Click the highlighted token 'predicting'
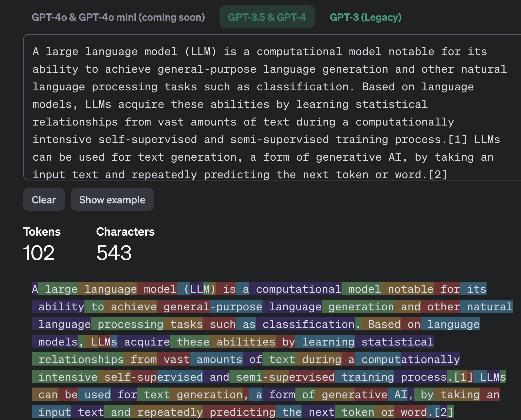Screen dimensions: 521x420 tap(240, 412)
